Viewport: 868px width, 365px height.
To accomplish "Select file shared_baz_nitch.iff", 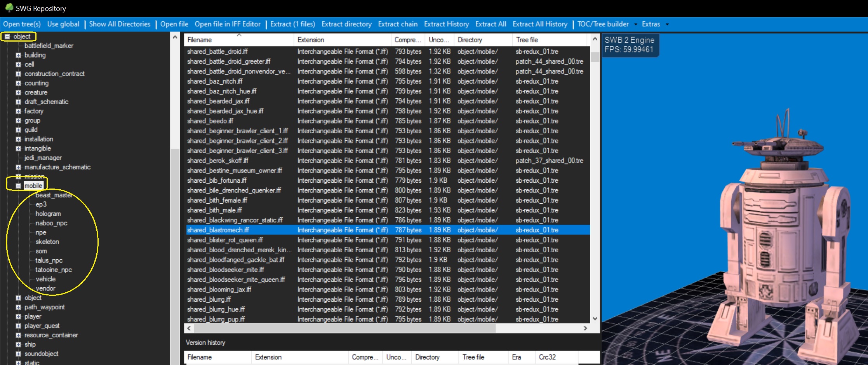I will click(215, 81).
